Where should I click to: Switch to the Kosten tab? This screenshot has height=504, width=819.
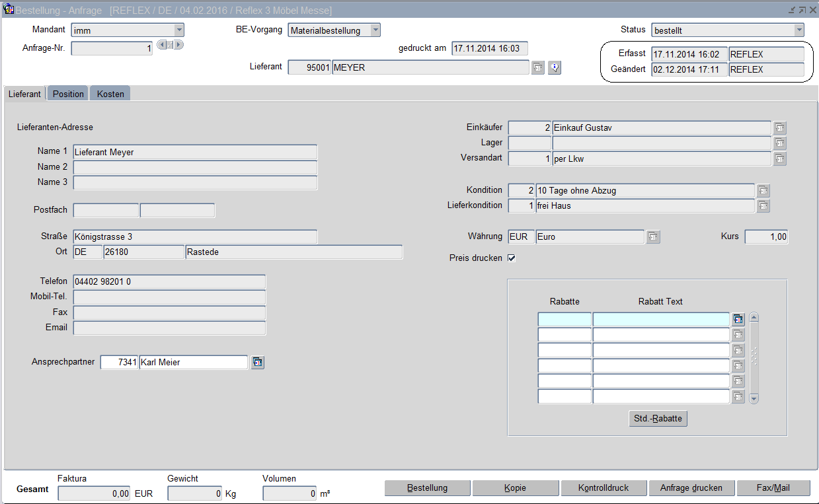110,94
